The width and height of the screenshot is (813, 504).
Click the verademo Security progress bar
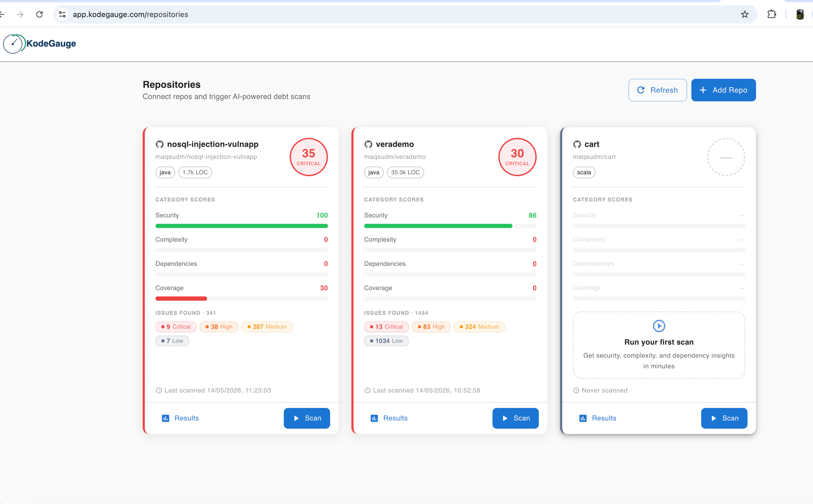(x=450, y=226)
